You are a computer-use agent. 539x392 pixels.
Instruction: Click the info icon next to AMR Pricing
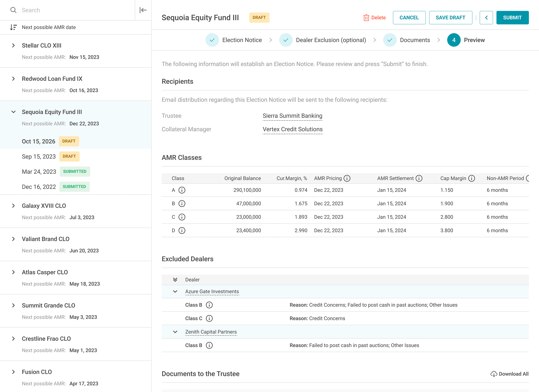click(347, 178)
